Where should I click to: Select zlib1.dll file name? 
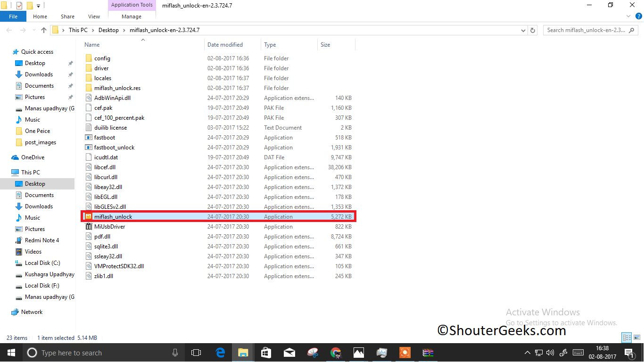coord(103,276)
